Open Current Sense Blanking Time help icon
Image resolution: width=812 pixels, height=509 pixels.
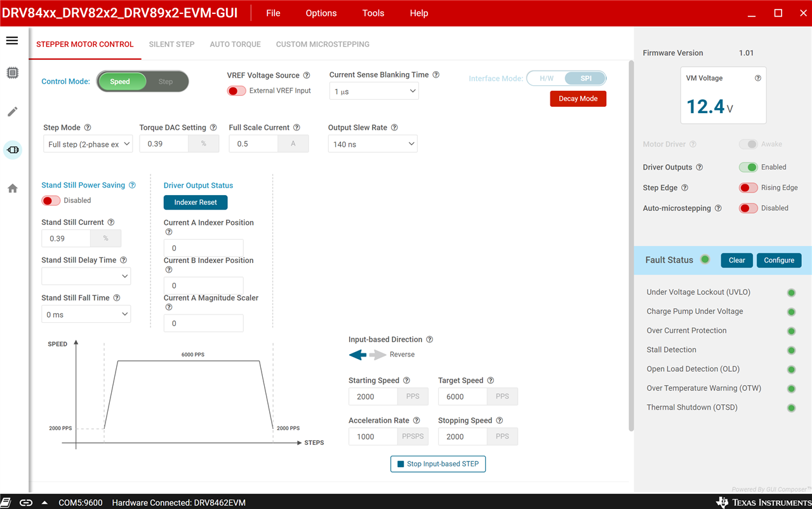click(436, 75)
